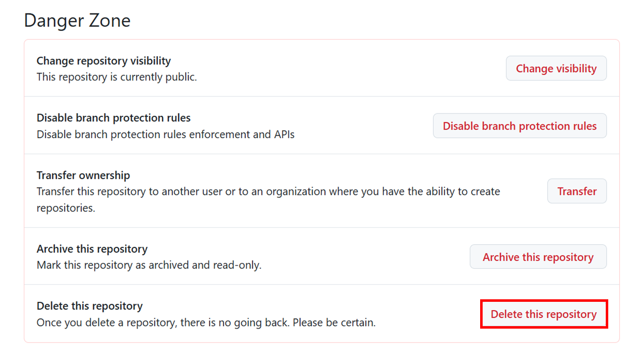Click the Delete this repository button

(544, 314)
